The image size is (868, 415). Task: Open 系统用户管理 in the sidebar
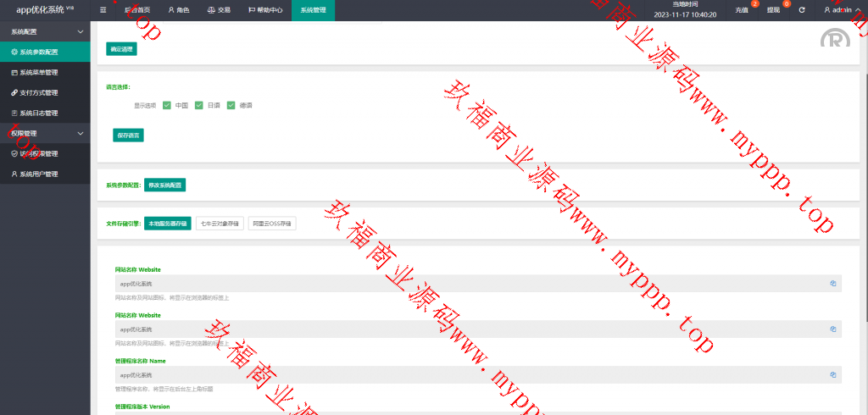click(38, 174)
